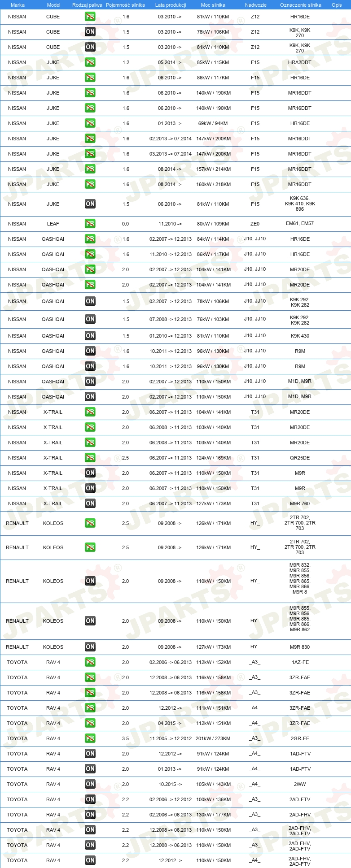Click the 85kW / 115KM power value
This screenshot has width=351, height=868.
point(213,62)
